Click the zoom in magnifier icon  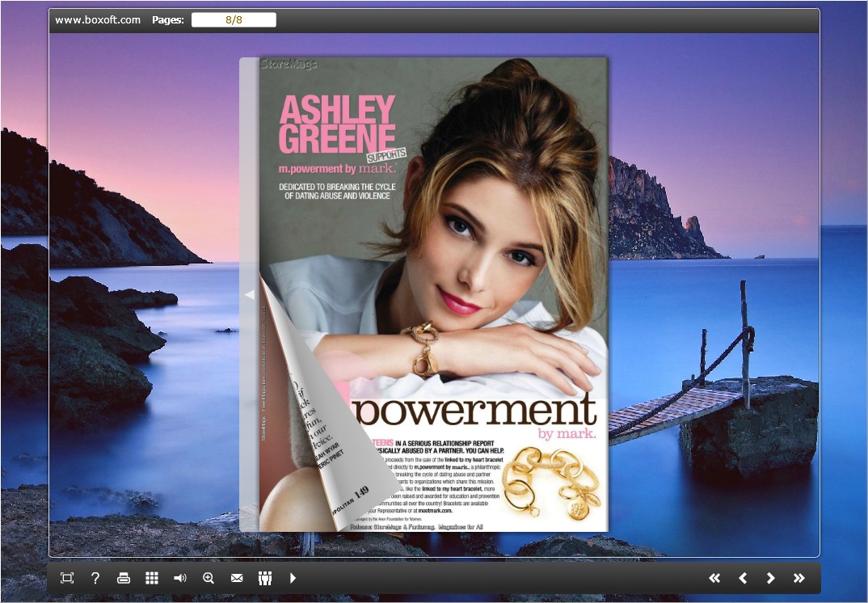[x=209, y=578]
